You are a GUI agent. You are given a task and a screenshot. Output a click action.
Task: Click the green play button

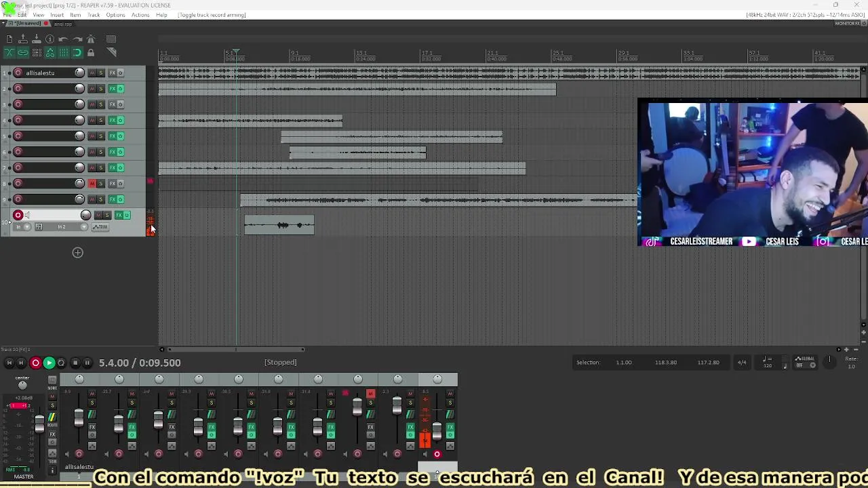(x=49, y=363)
